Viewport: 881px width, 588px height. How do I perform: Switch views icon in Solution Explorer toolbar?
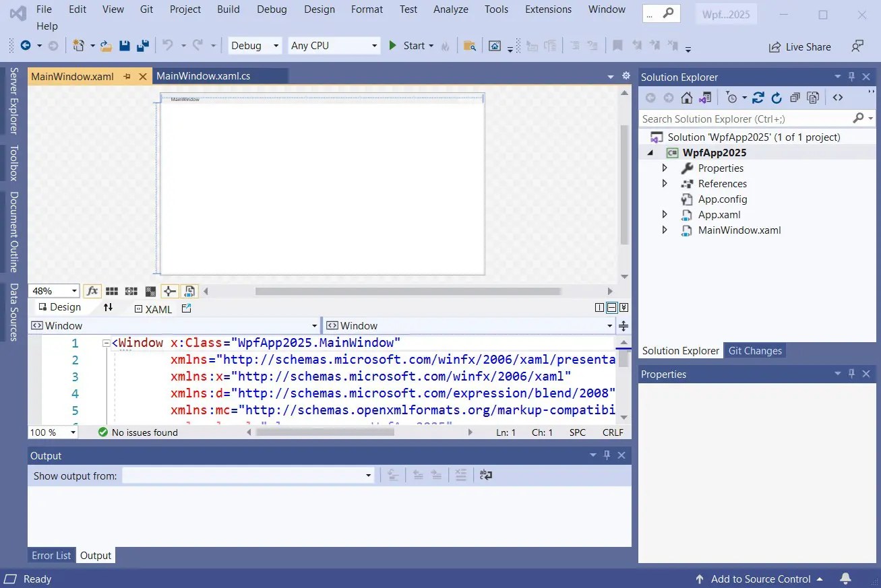pyautogui.click(x=704, y=98)
